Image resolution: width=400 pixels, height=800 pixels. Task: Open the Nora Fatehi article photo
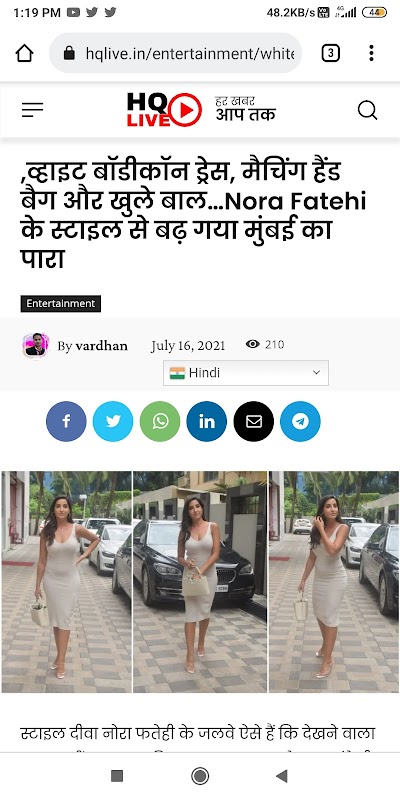coord(200,582)
